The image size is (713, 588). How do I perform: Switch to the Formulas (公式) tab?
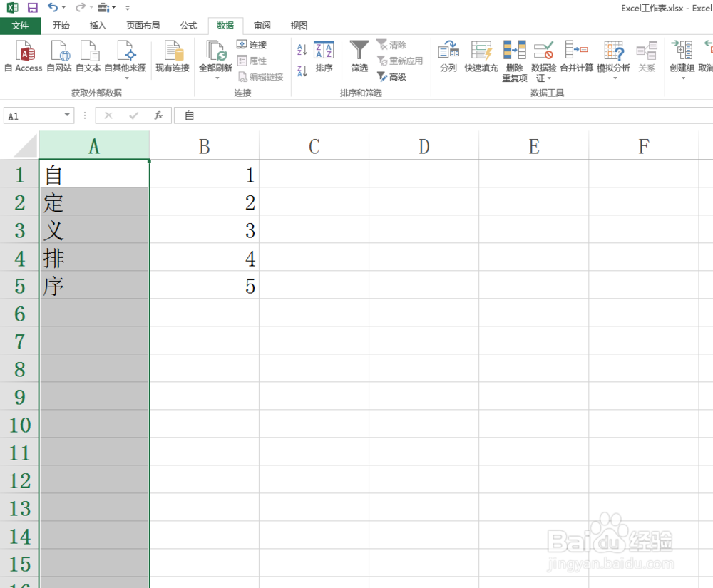[188, 26]
